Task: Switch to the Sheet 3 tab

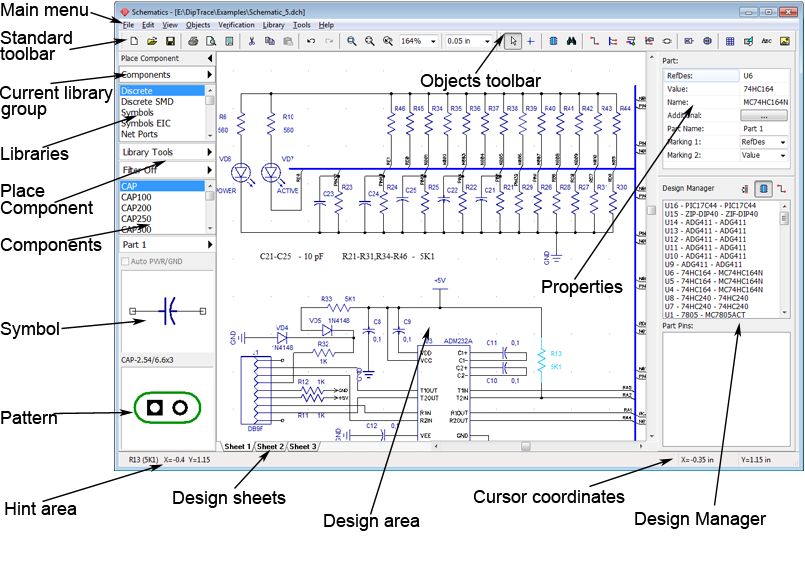Action: tap(302, 447)
